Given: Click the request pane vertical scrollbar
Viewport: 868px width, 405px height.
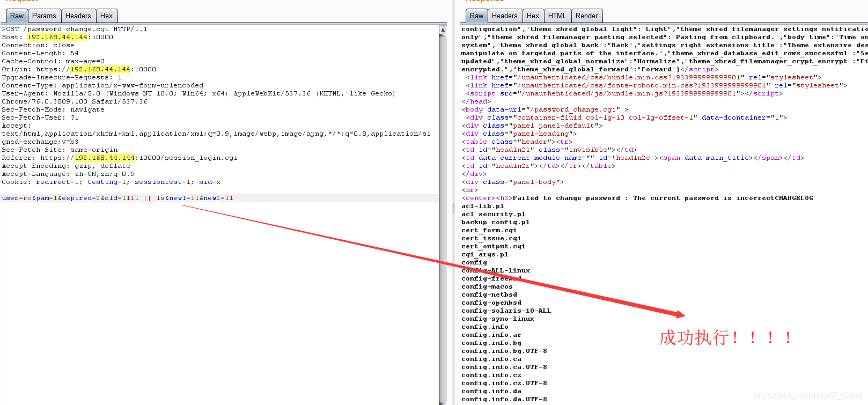Looking at the screenshot, I should (x=443, y=215).
